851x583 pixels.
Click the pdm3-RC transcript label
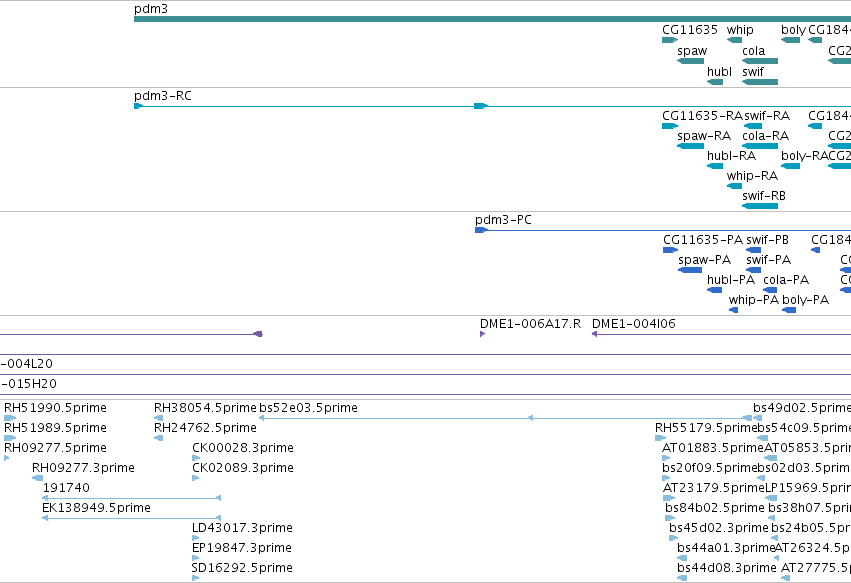(x=163, y=96)
